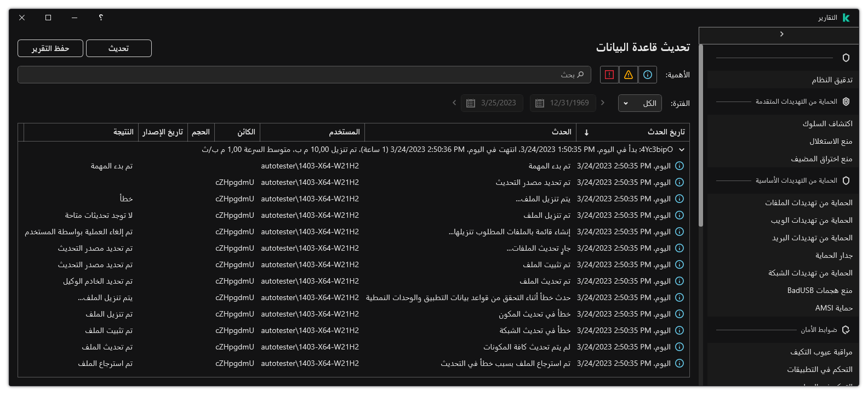Screen dimensions: 868x395
Task: Open the period dropdown showing الكل
Action: (x=639, y=103)
